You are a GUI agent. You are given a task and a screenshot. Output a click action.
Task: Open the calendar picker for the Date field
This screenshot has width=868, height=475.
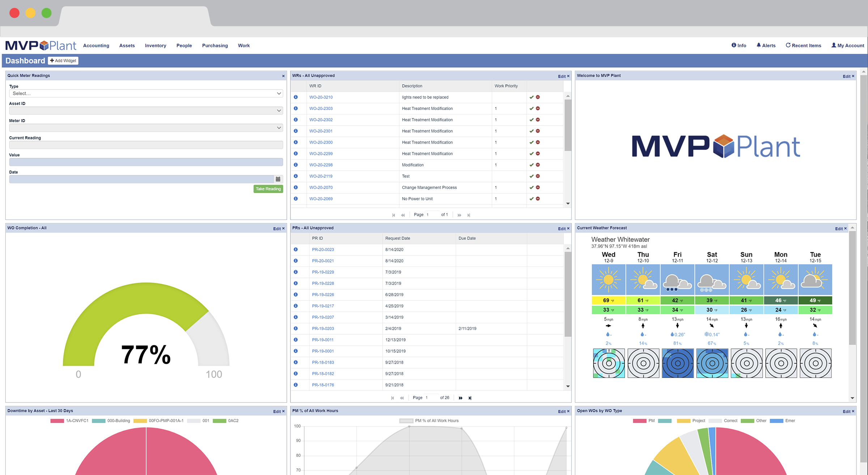278,179
